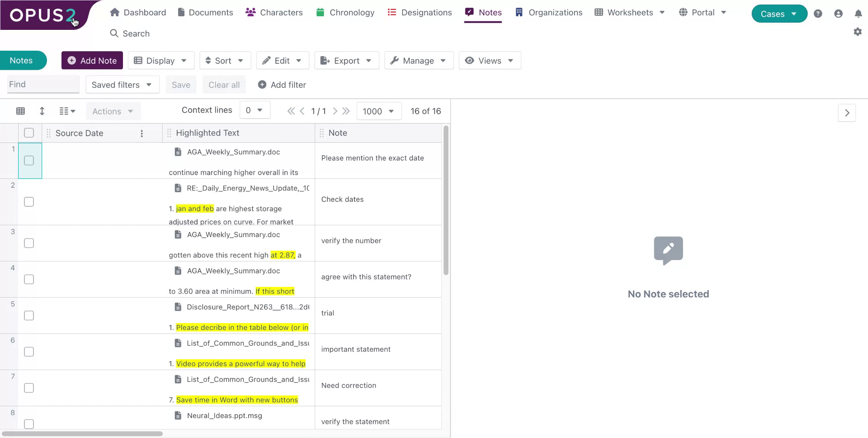Click the Clear all button
This screenshot has width=868, height=438.
(224, 84)
